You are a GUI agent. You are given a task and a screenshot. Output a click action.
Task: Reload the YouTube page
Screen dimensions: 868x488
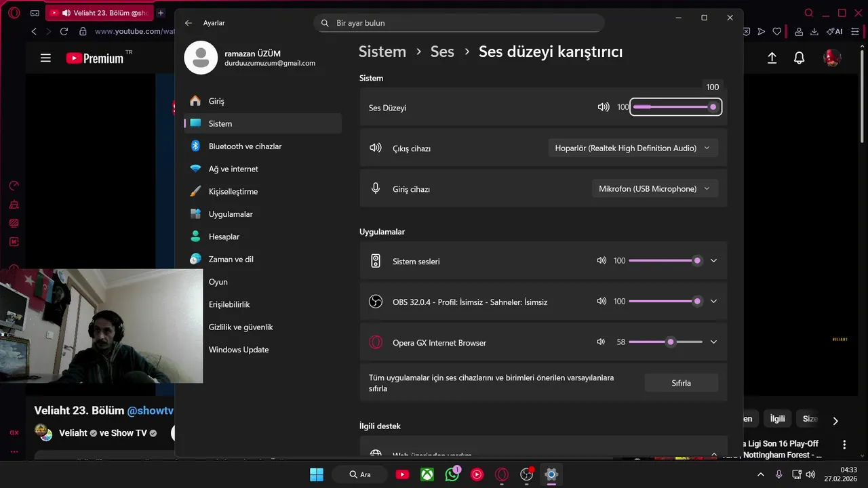point(64,31)
